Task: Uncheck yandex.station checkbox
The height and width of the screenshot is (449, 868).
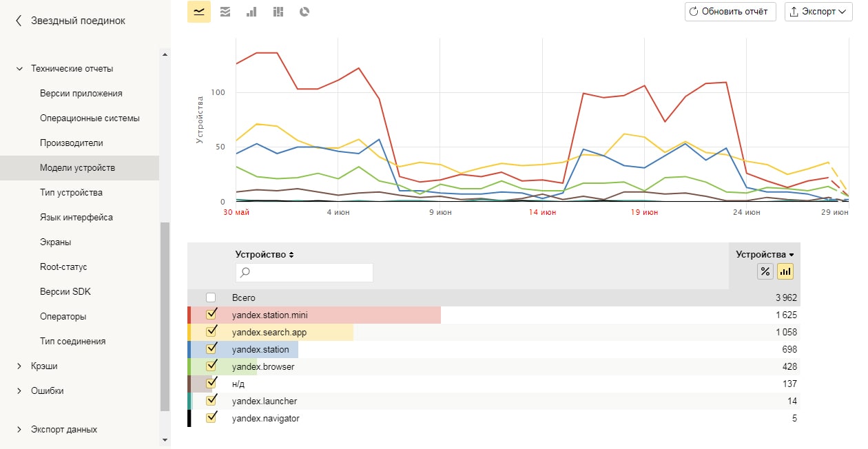Action: point(211,348)
